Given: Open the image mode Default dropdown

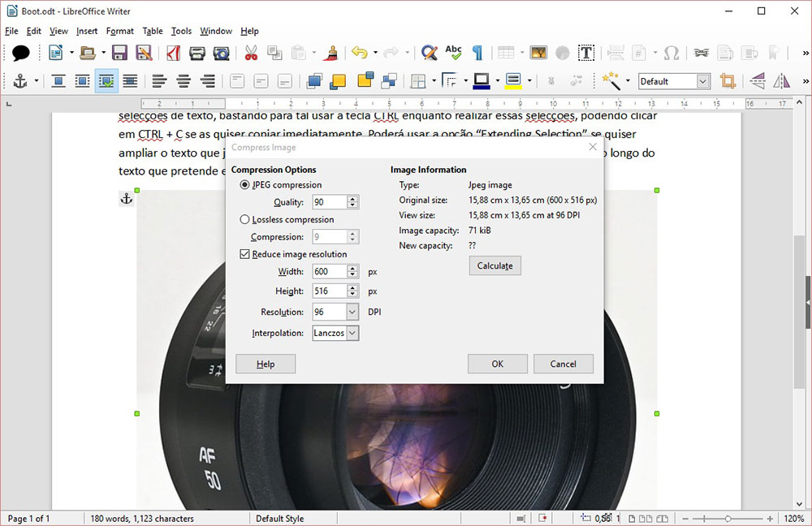Looking at the screenshot, I should pyautogui.click(x=702, y=81).
